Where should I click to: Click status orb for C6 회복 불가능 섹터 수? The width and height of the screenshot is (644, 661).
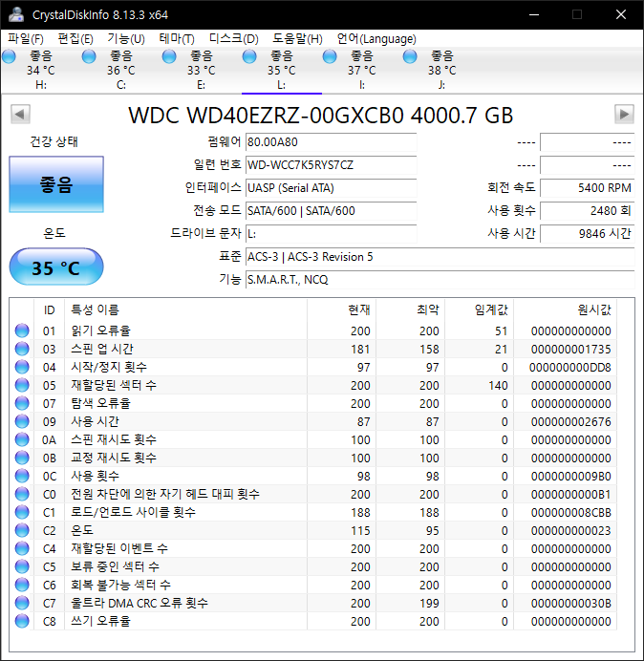pyautogui.click(x=22, y=585)
